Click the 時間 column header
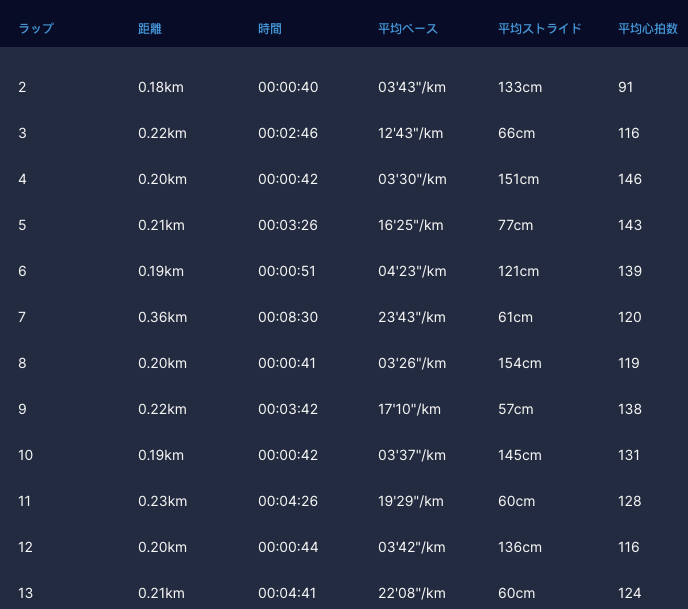688x609 pixels. tap(270, 29)
